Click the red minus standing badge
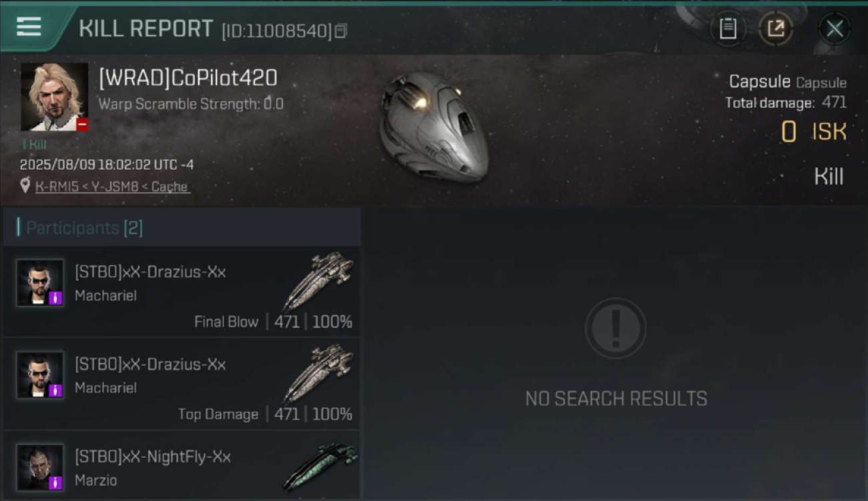Image resolution: width=868 pixels, height=501 pixels. point(82,124)
